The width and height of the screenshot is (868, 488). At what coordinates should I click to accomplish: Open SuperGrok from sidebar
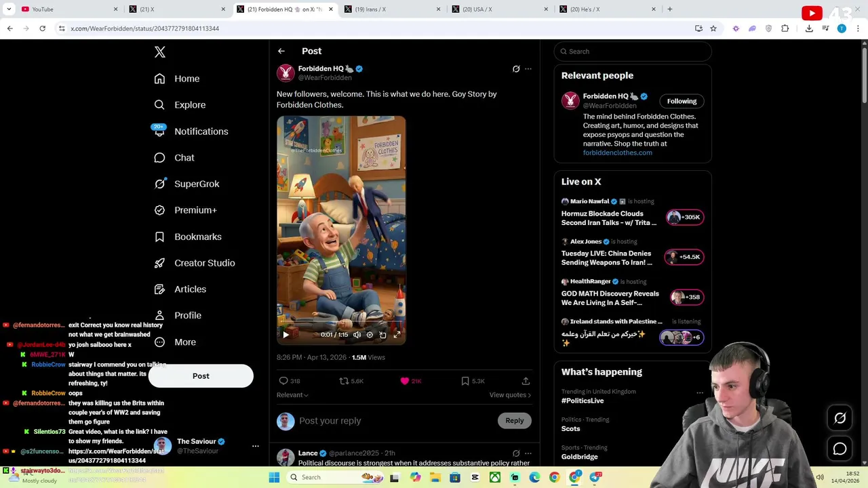(186, 184)
